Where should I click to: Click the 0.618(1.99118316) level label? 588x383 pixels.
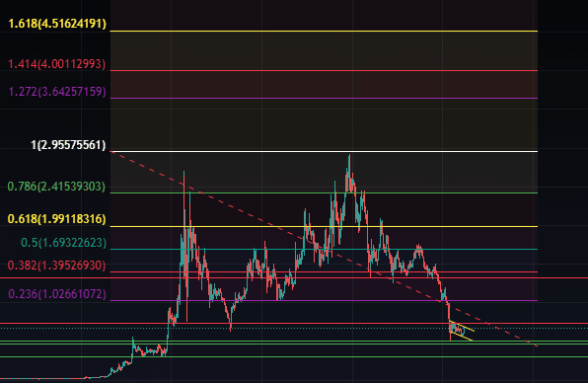57,219
